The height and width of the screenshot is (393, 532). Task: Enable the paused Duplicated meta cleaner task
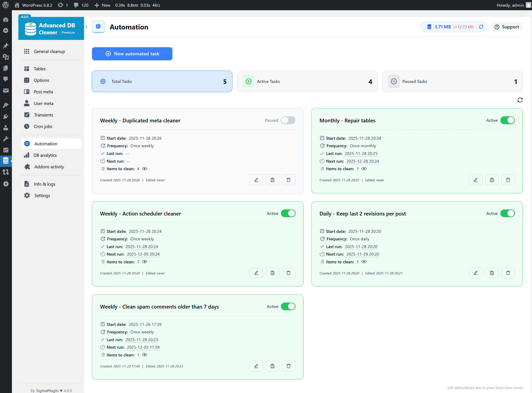[x=288, y=120]
